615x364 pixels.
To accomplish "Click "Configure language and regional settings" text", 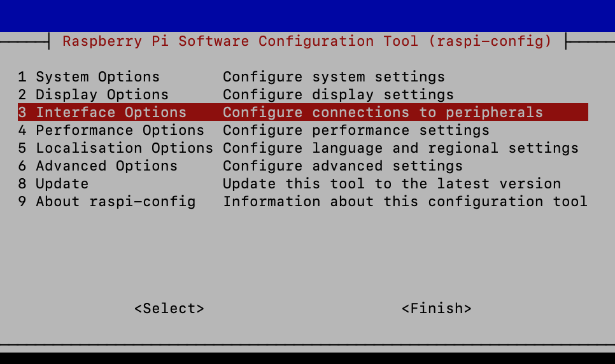I will [x=400, y=148].
